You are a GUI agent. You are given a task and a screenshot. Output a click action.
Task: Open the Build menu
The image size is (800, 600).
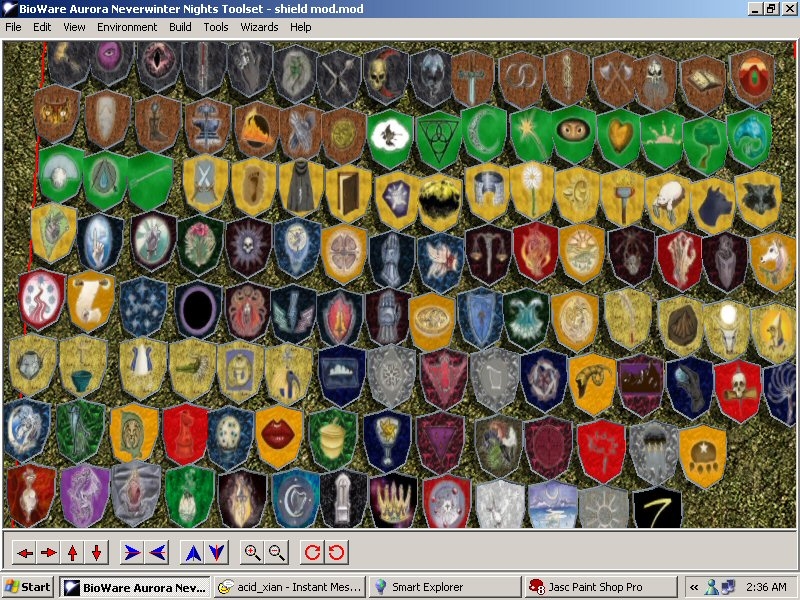[180, 27]
